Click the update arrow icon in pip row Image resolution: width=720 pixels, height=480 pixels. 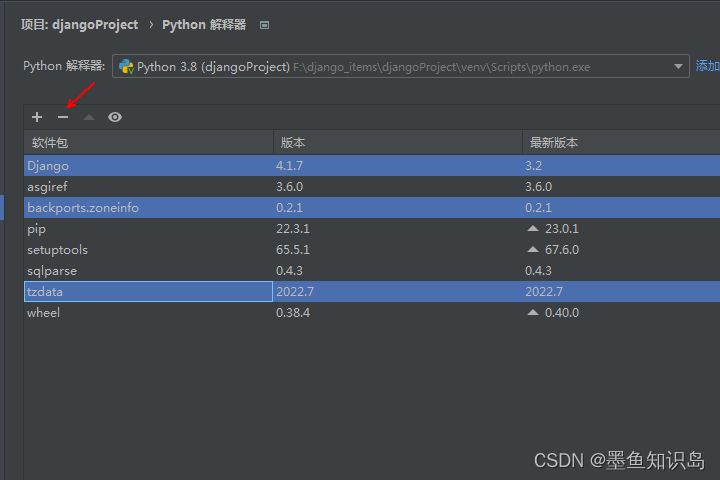(533, 228)
